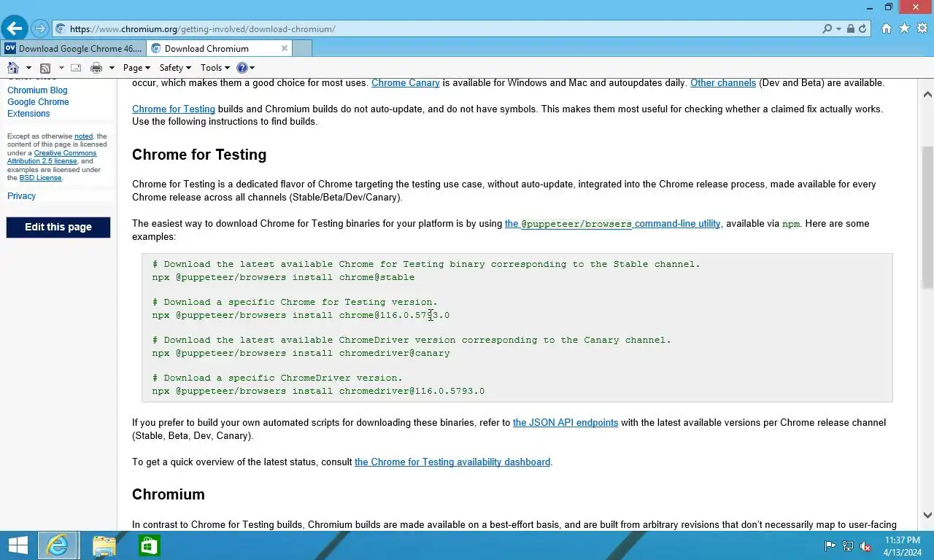Click the URL address field
This screenshot has width=934, height=560.
(x=438, y=29)
